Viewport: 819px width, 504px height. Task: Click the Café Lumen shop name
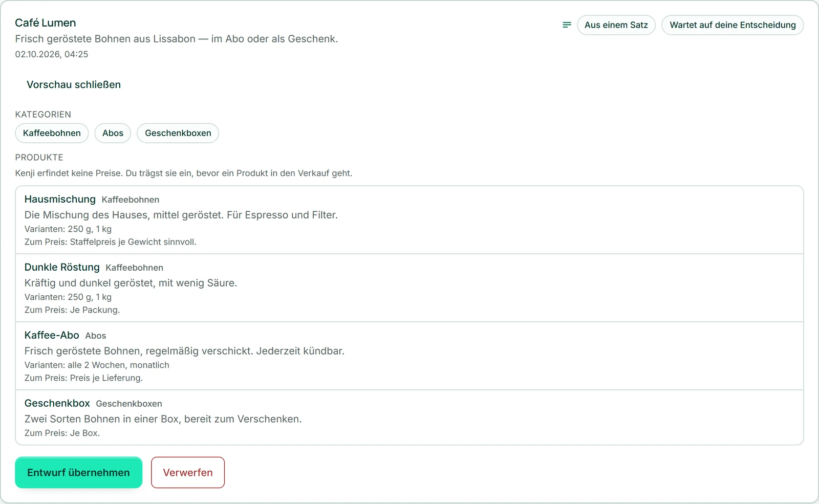[46, 23]
